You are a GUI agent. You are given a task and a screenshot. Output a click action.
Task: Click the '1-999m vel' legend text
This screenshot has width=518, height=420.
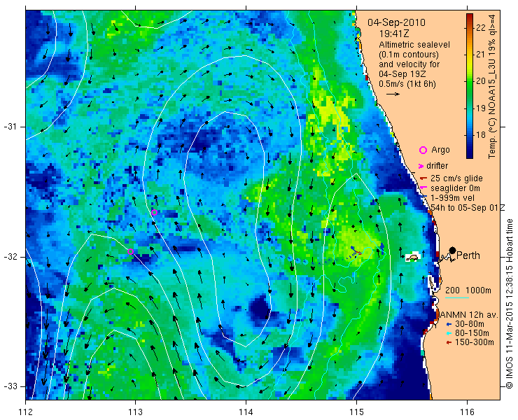coord(452,198)
